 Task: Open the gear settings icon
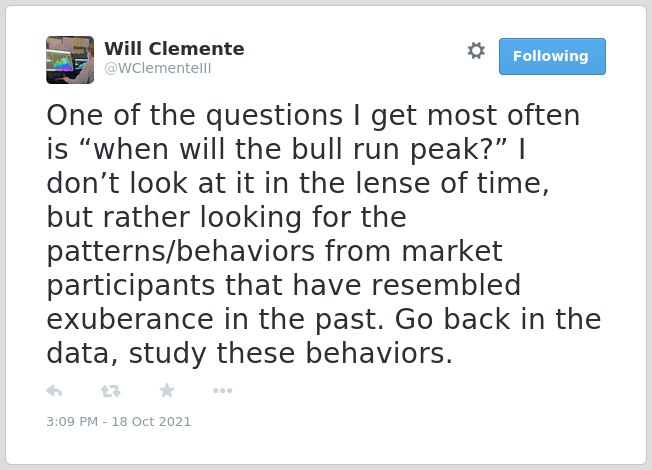[476, 51]
